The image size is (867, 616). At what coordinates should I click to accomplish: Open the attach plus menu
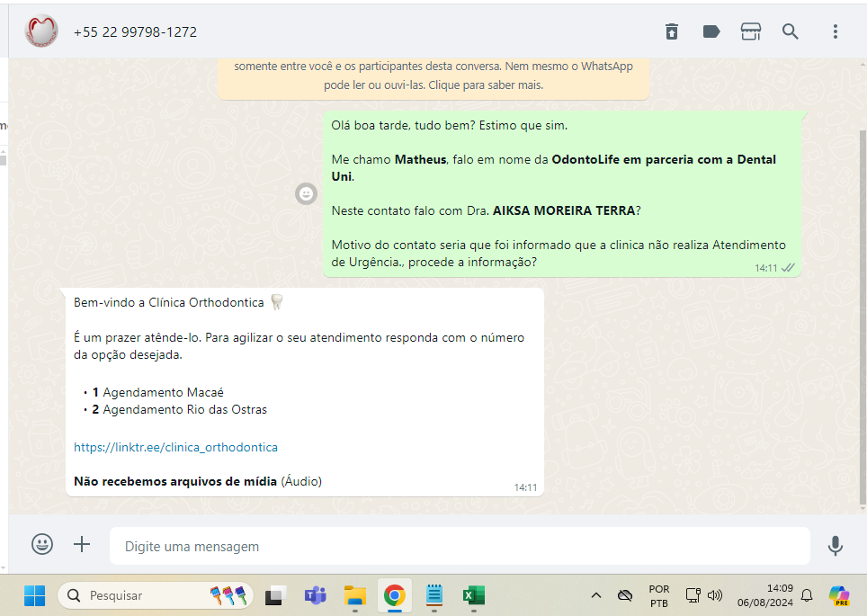[x=82, y=544]
